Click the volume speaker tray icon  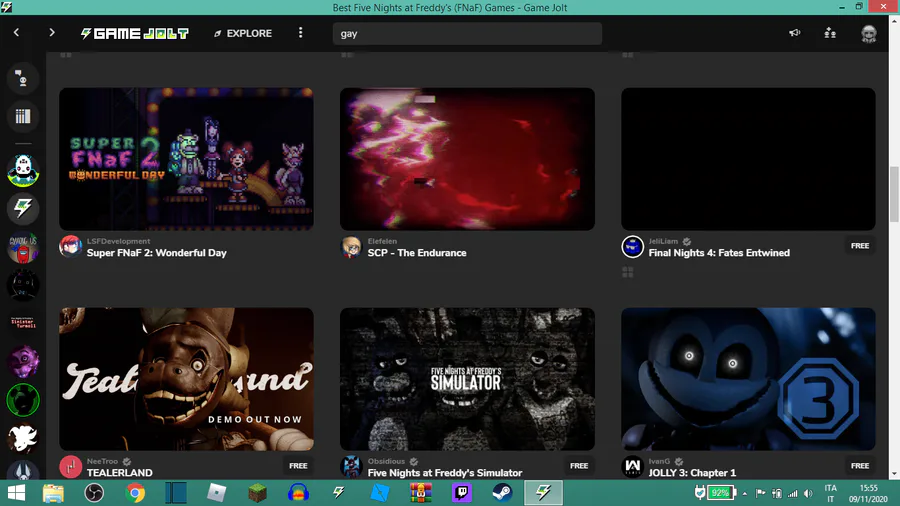click(808, 493)
